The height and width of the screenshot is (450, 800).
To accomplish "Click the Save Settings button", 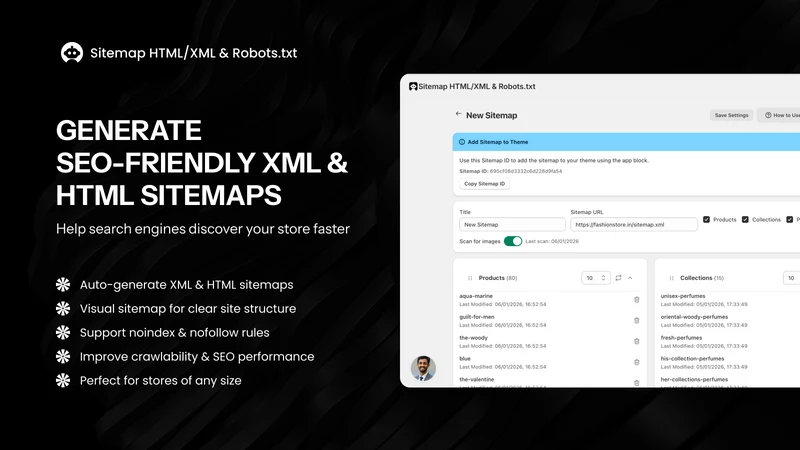I will (731, 115).
